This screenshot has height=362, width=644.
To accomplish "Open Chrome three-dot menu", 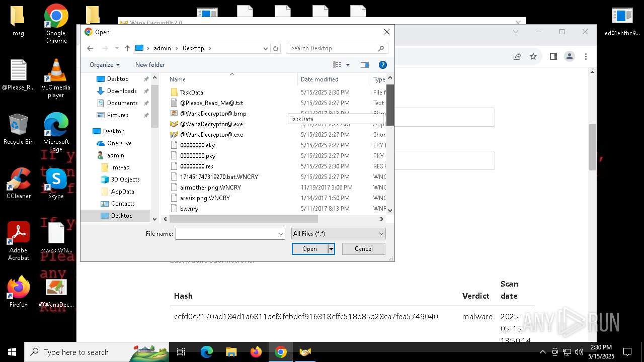I will 586,57.
